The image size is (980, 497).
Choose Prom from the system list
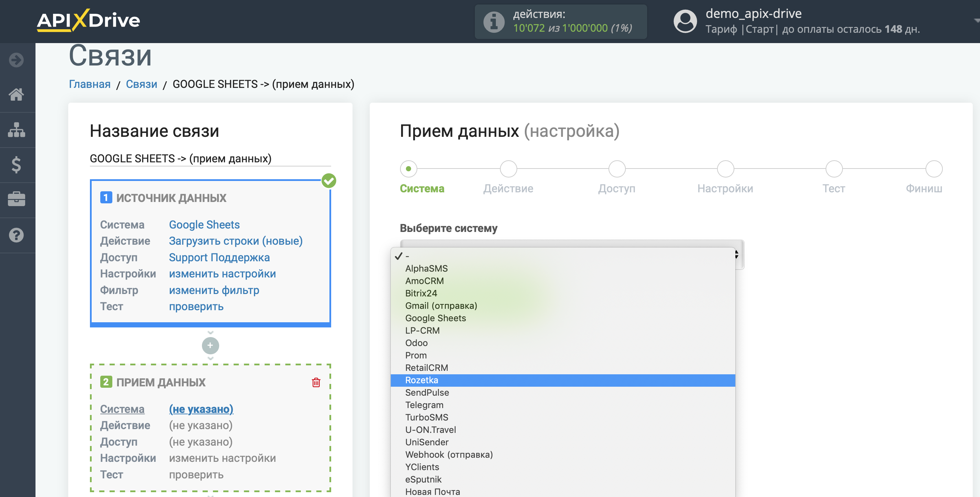coord(563,355)
